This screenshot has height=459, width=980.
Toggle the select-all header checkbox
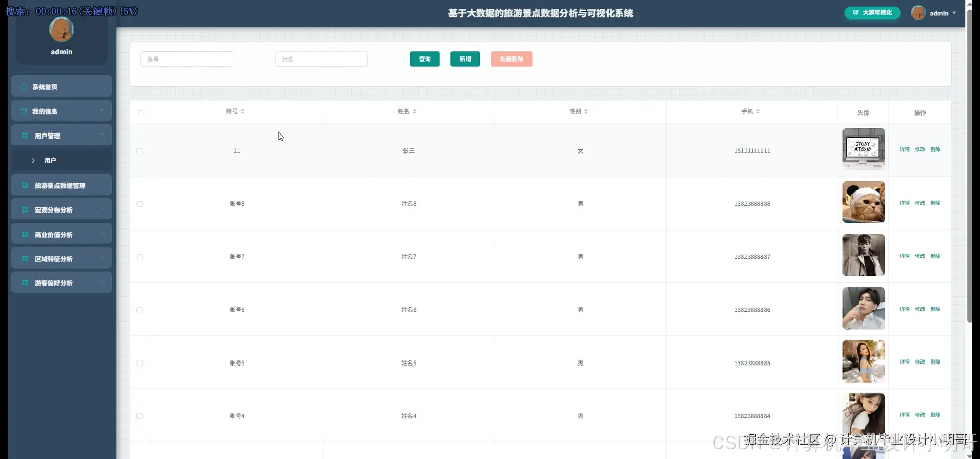[x=140, y=113]
